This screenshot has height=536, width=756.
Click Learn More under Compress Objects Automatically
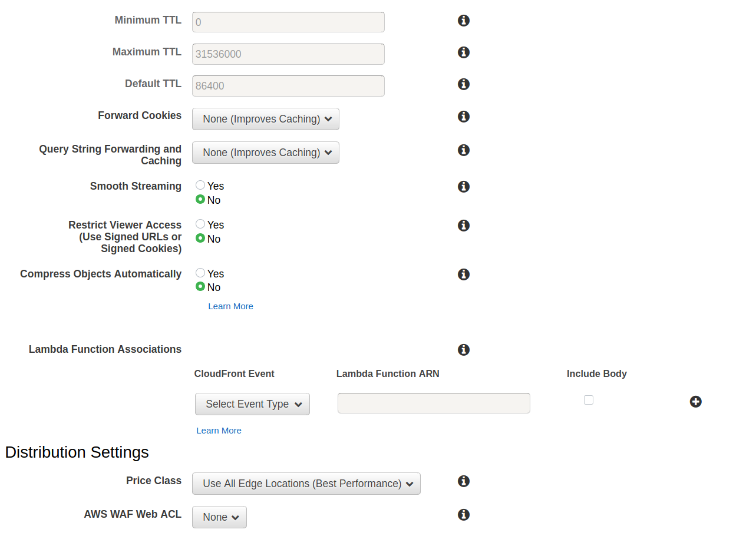(x=230, y=306)
